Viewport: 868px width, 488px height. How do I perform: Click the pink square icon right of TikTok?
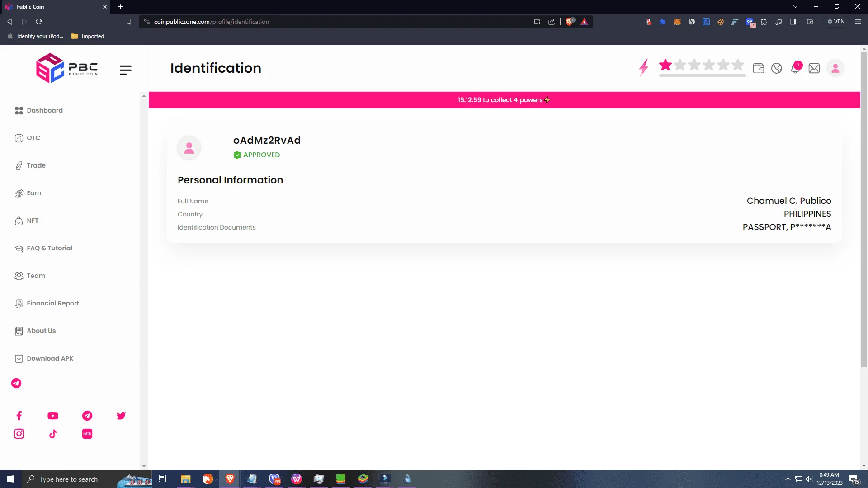coord(87,434)
